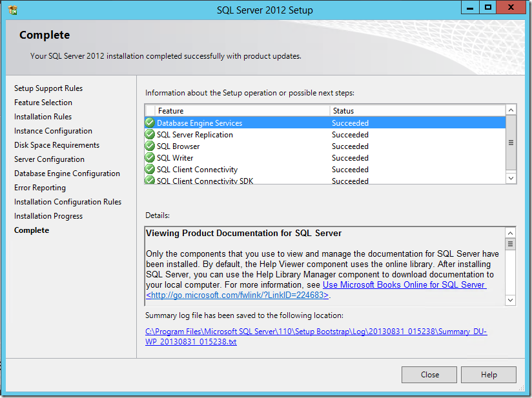Maximize the SQL Server 2012 Setup window

click(x=487, y=8)
